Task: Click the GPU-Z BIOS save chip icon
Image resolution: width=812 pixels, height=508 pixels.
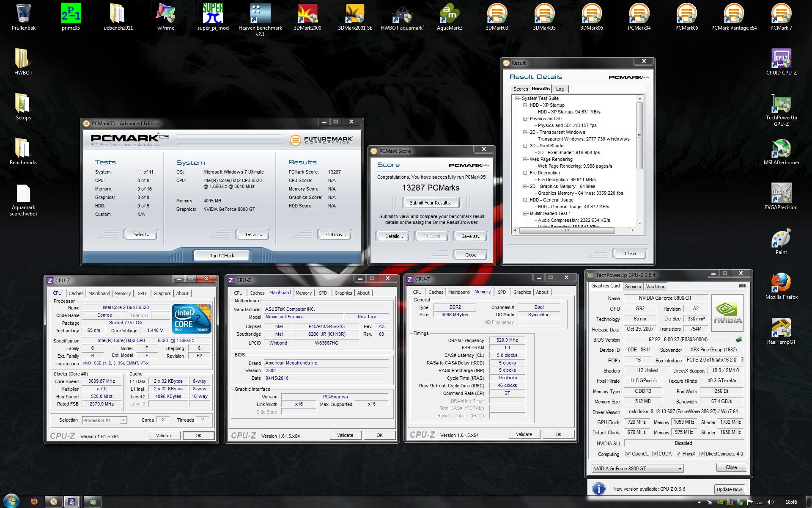Action: [738, 340]
